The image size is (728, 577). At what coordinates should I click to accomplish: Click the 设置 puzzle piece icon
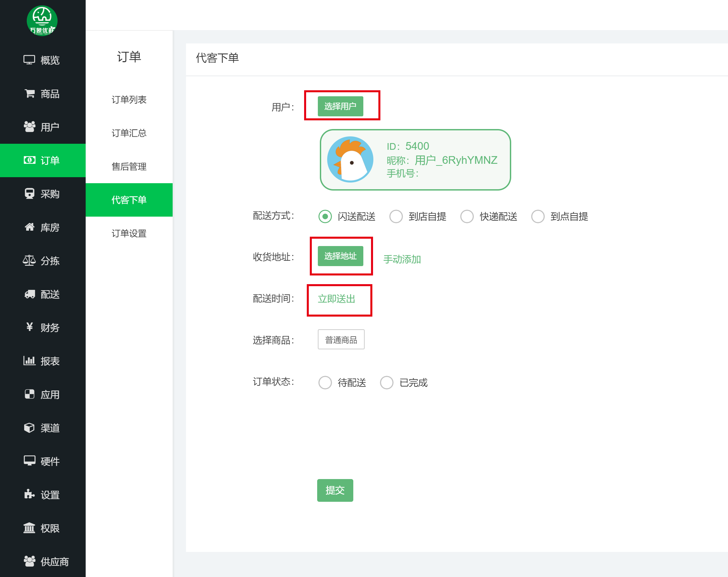click(x=29, y=494)
